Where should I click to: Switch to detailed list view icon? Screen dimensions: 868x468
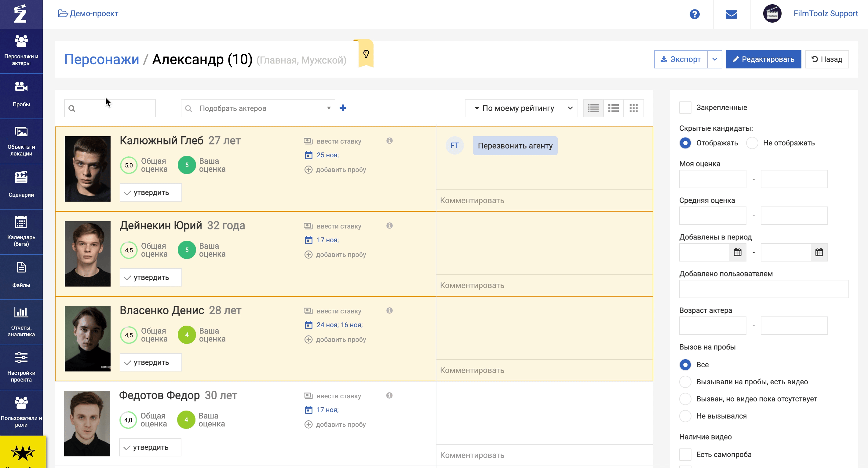pos(593,108)
